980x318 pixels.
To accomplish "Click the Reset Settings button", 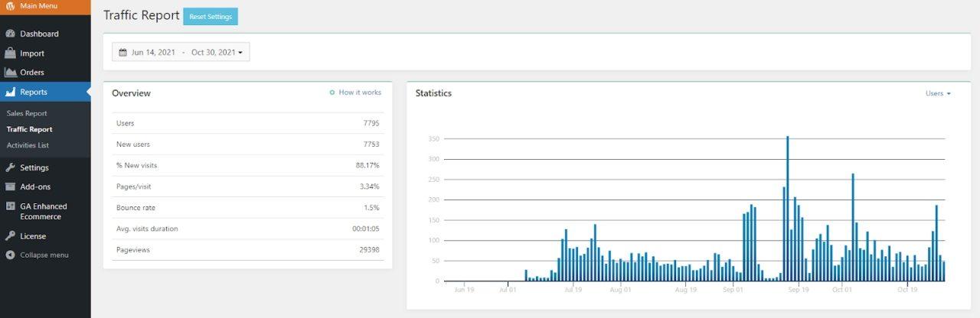I will [211, 16].
